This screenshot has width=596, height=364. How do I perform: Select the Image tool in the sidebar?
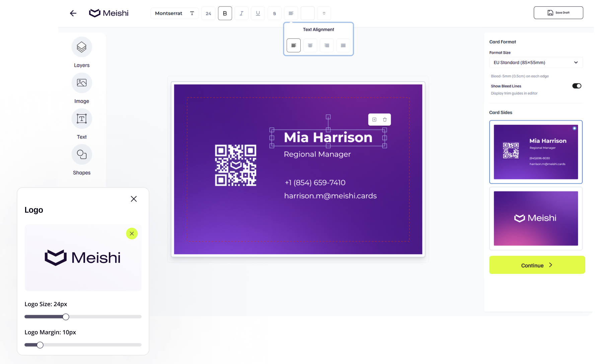(81, 83)
